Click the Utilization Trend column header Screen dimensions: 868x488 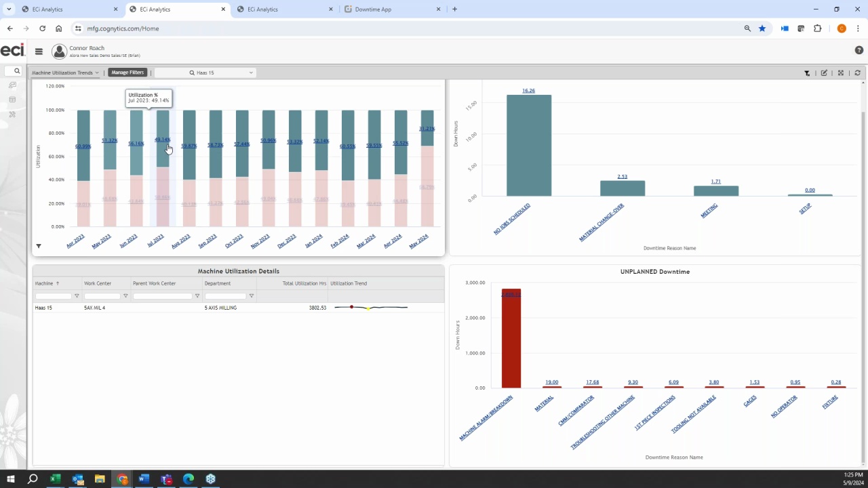[349, 283]
